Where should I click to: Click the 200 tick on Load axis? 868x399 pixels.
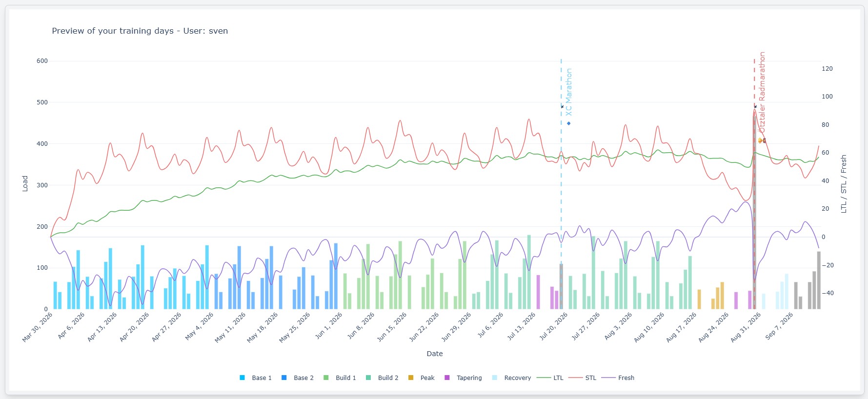coord(42,227)
